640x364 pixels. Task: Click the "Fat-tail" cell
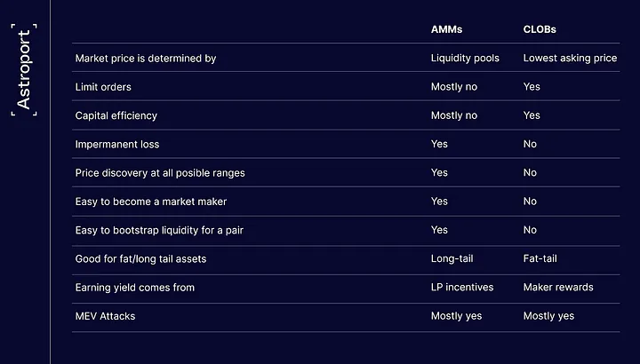541,259
